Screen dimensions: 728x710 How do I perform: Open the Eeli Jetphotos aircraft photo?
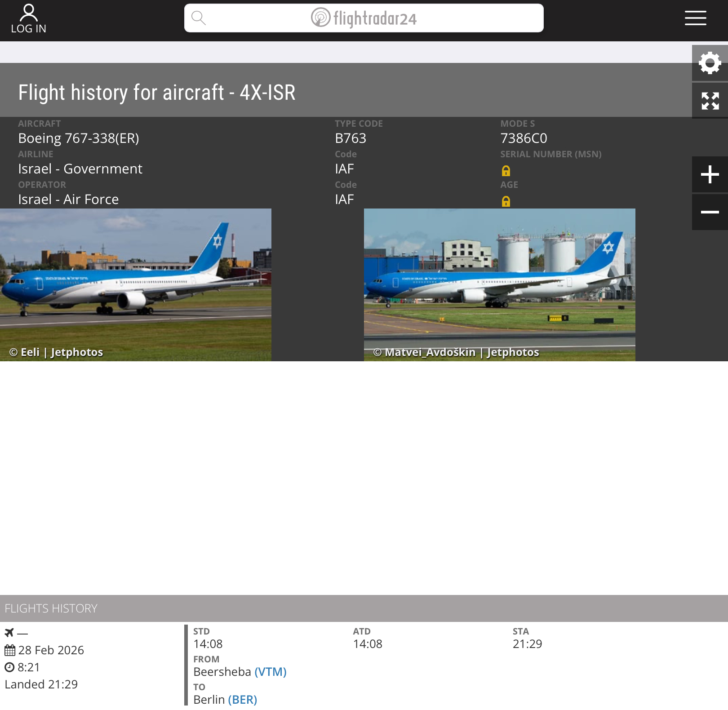[135, 284]
